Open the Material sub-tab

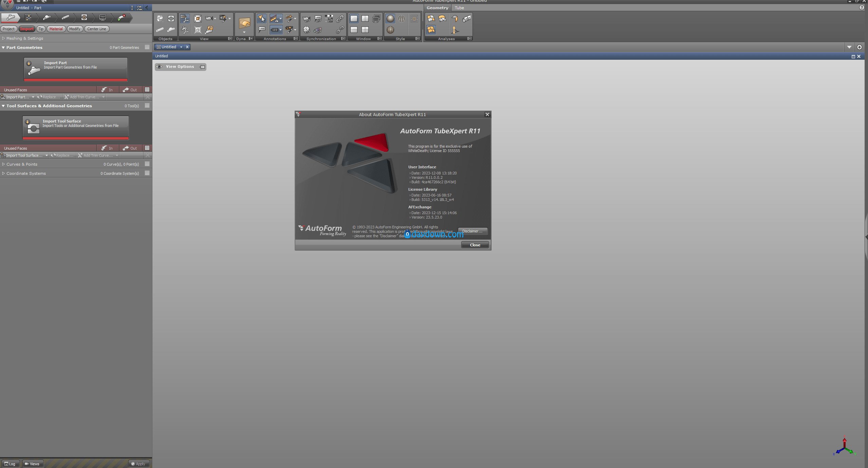[x=56, y=29]
